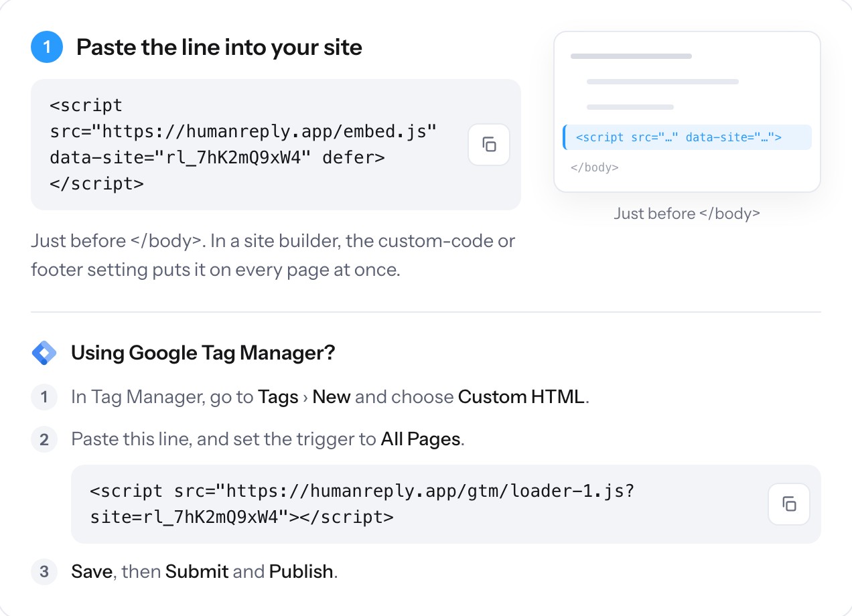852x616 pixels.
Task: Click the 'Publish' text in step 3
Action: pos(301,572)
